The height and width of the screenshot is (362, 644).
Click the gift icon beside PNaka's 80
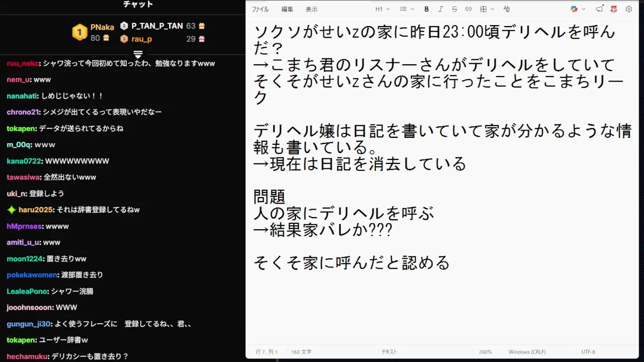(x=106, y=38)
